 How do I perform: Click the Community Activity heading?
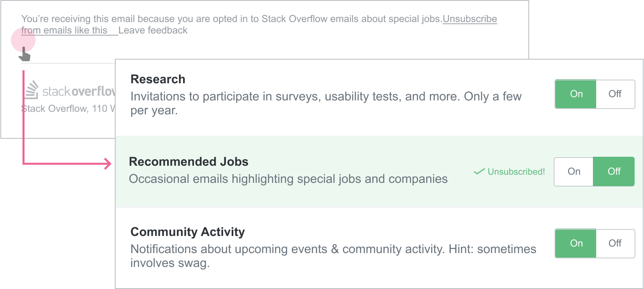(188, 232)
